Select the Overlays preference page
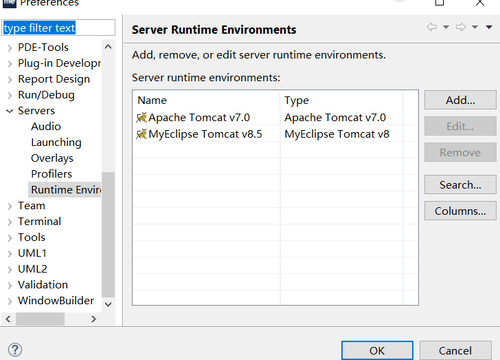The width and height of the screenshot is (500, 360). pyautogui.click(x=52, y=158)
